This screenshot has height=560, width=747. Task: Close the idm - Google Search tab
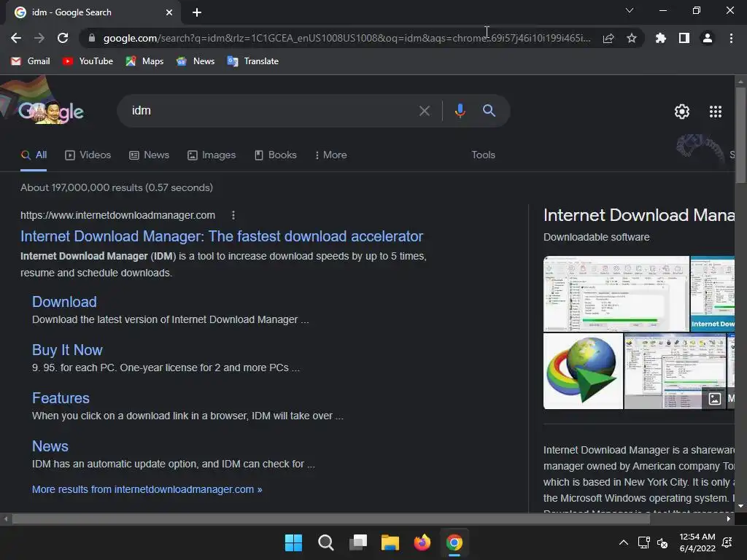click(x=169, y=12)
